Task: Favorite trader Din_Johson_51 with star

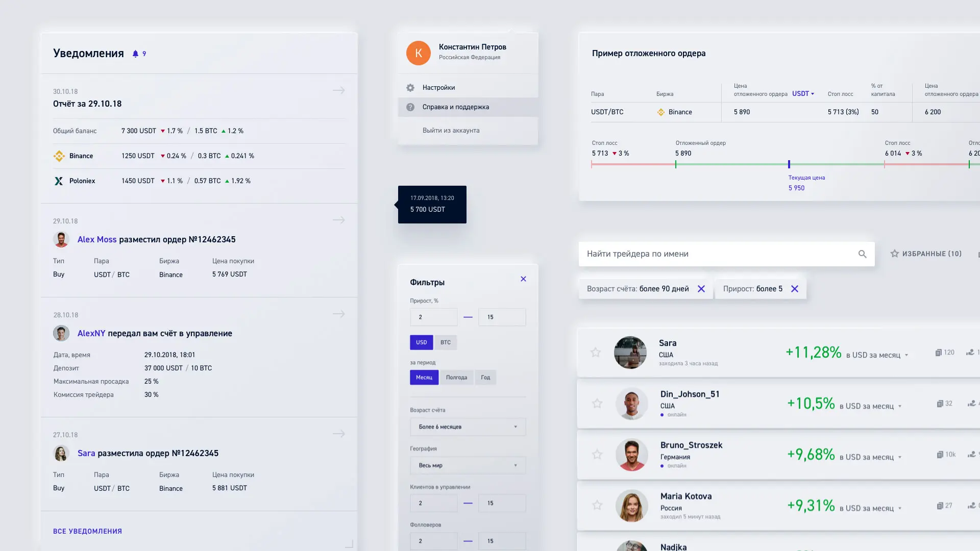Action: tap(597, 403)
